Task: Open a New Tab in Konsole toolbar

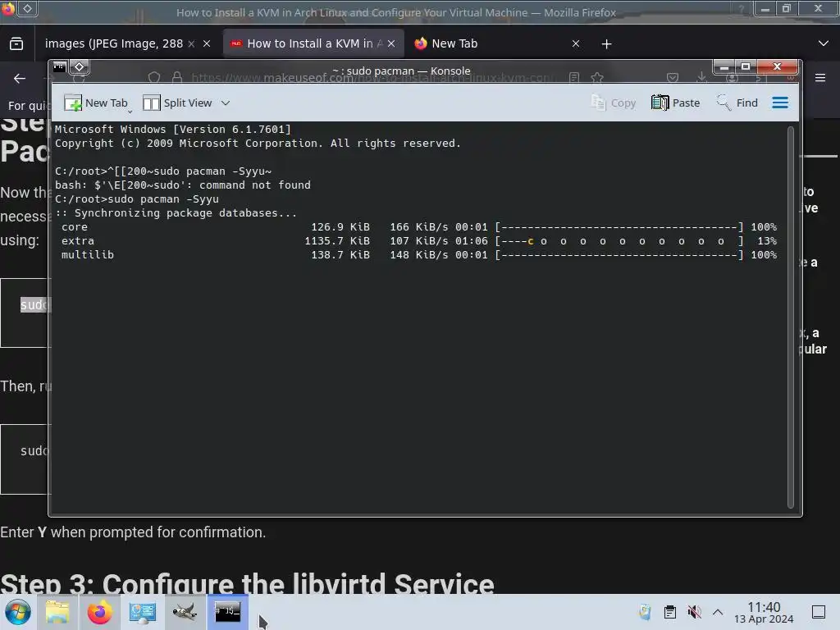Action: coord(96,103)
